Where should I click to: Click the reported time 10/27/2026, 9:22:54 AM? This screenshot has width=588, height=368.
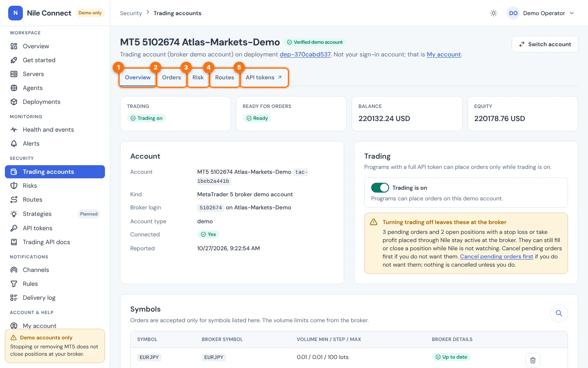[x=229, y=248]
